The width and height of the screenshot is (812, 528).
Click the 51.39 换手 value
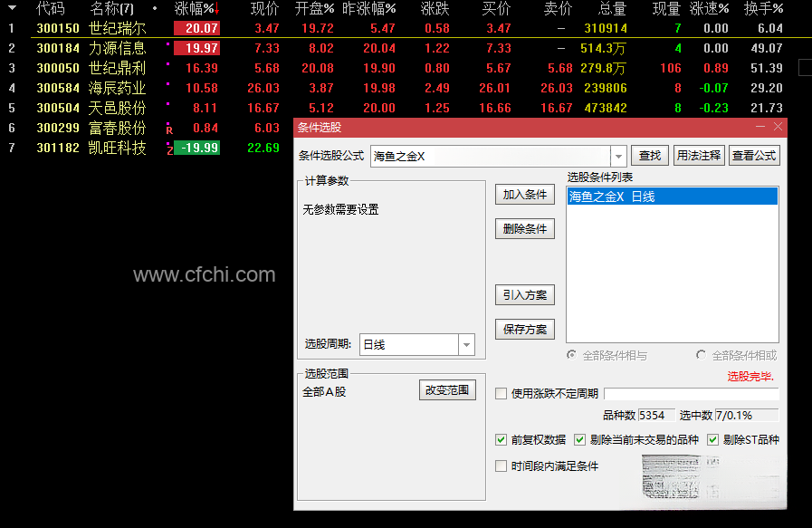tap(767, 68)
